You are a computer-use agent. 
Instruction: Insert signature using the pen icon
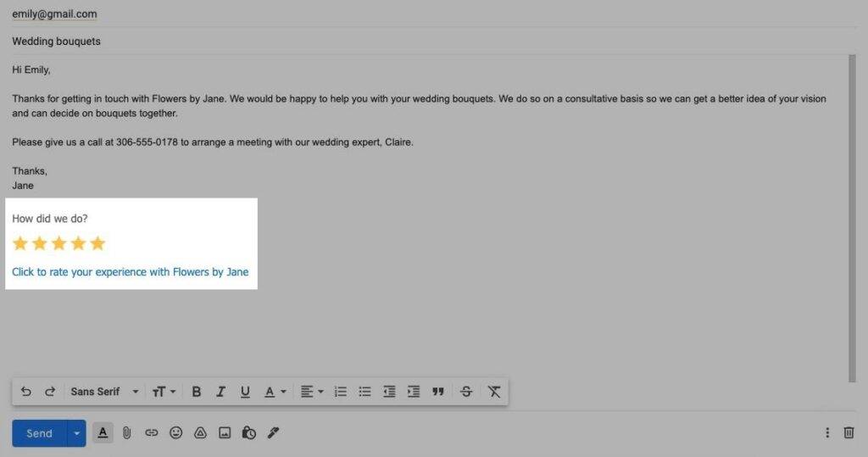[273, 433]
